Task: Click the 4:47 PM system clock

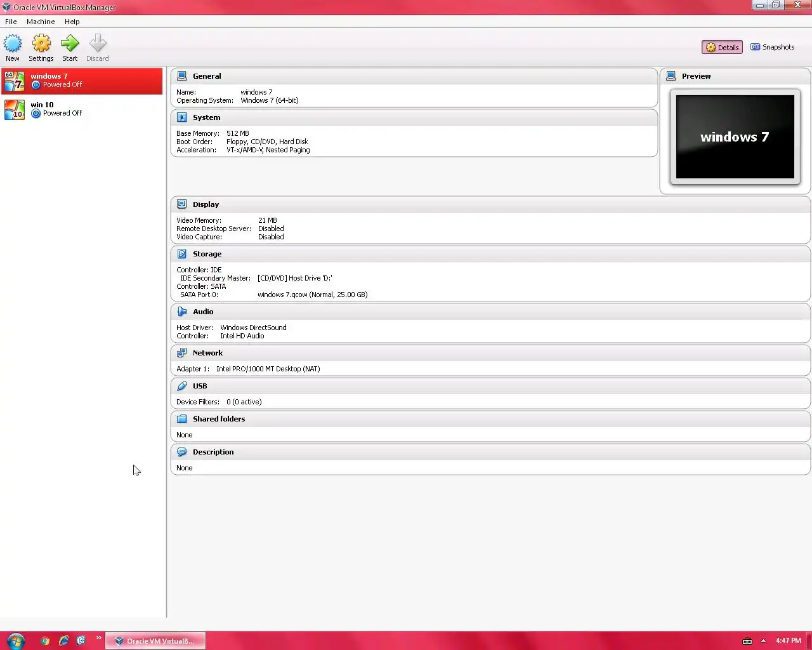Action: coord(788,640)
